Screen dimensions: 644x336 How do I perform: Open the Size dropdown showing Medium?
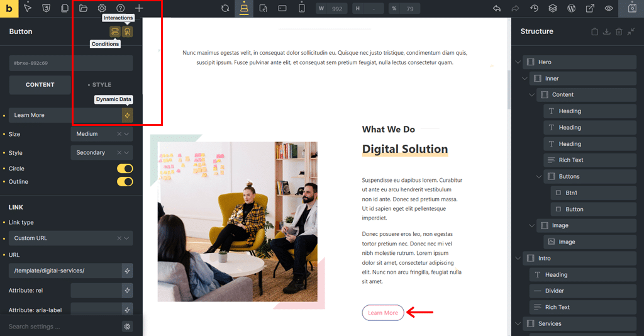tap(102, 134)
